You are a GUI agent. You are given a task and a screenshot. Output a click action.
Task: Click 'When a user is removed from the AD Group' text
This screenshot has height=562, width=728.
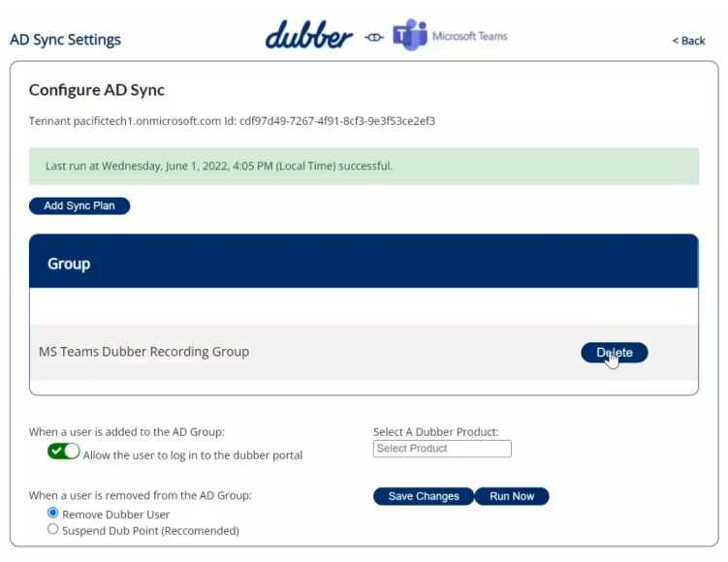(141, 496)
